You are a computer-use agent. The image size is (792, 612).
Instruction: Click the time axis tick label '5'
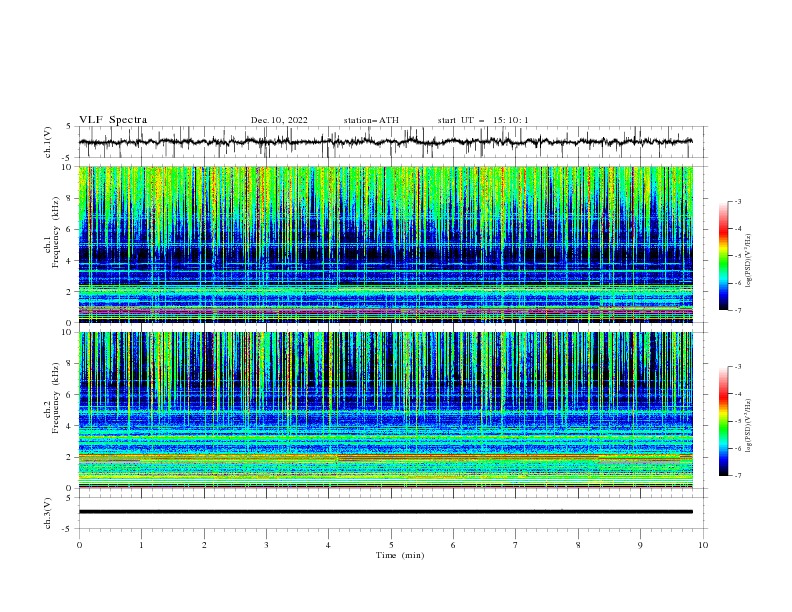391,545
